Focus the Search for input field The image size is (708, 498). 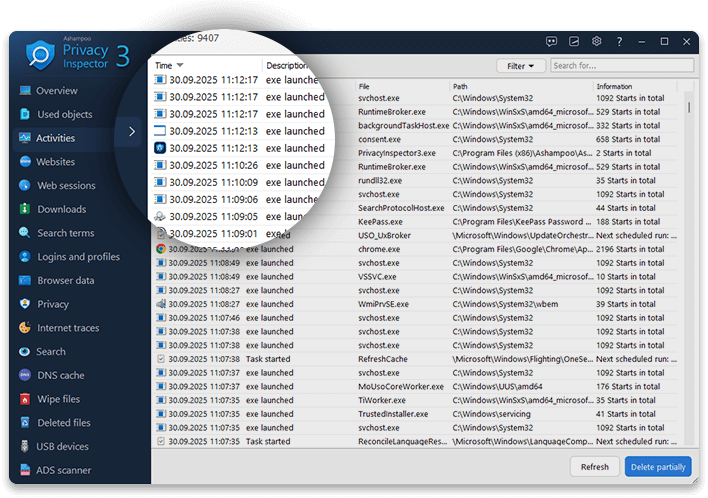coord(620,66)
